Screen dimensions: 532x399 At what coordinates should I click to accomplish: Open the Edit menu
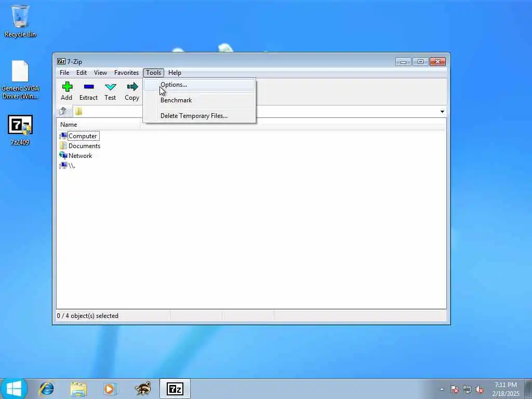82,73
